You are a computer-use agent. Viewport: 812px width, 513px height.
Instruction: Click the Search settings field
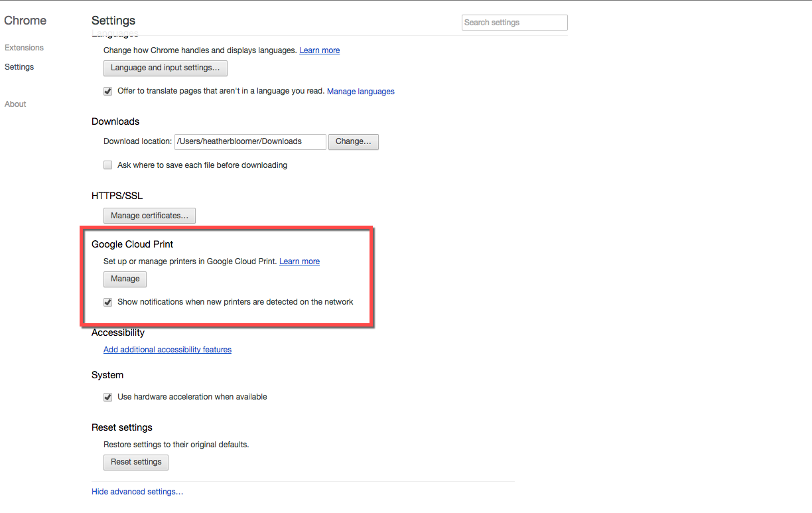(515, 23)
